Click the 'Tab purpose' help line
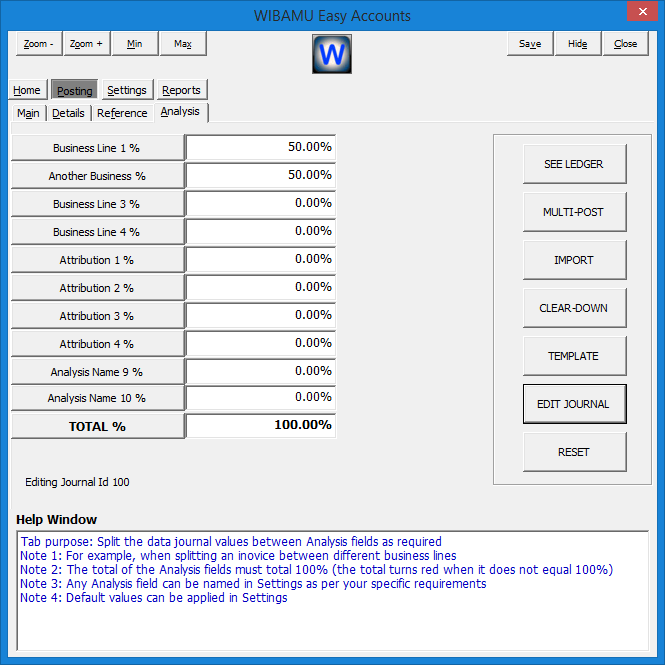The width and height of the screenshot is (665, 665). point(231,542)
